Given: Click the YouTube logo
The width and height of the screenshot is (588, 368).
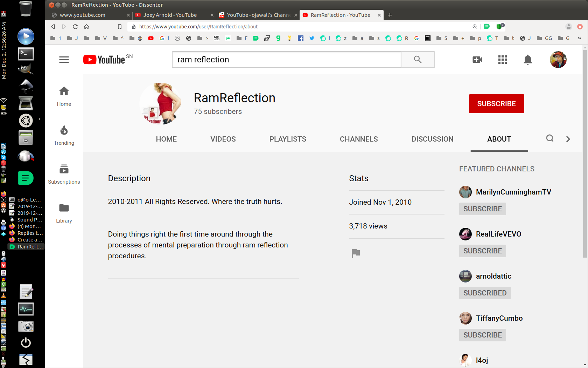Looking at the screenshot, I should (x=104, y=60).
